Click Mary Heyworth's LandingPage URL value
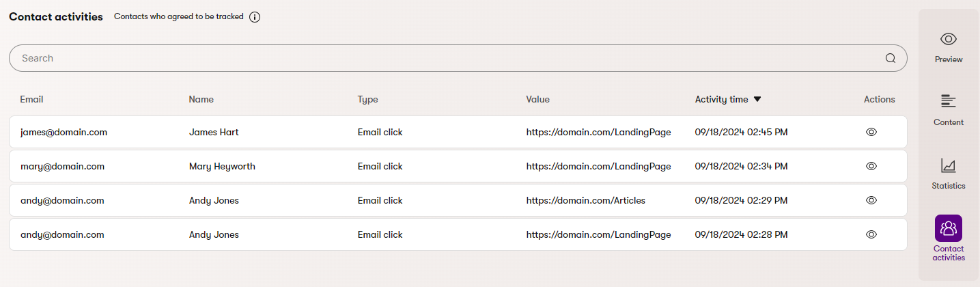Screen dimensions: 980x287 pyautogui.click(x=598, y=166)
